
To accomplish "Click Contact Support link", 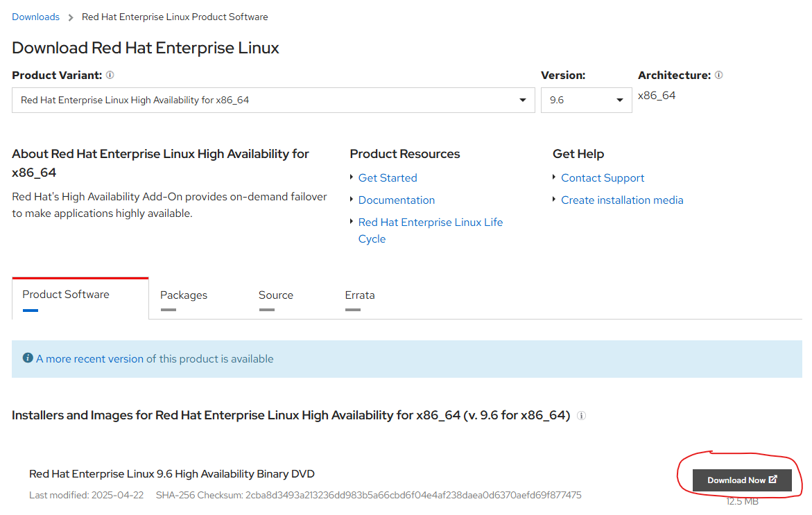I will click(603, 178).
